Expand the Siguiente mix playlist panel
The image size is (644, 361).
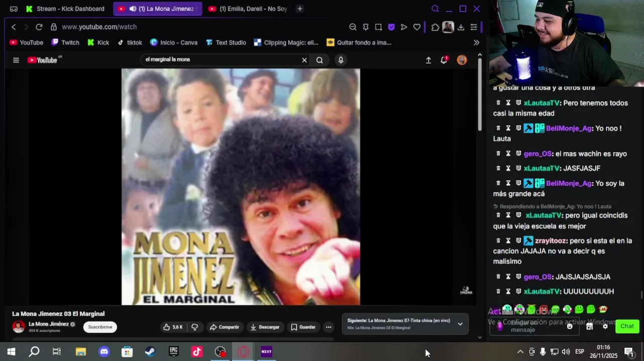460,324
